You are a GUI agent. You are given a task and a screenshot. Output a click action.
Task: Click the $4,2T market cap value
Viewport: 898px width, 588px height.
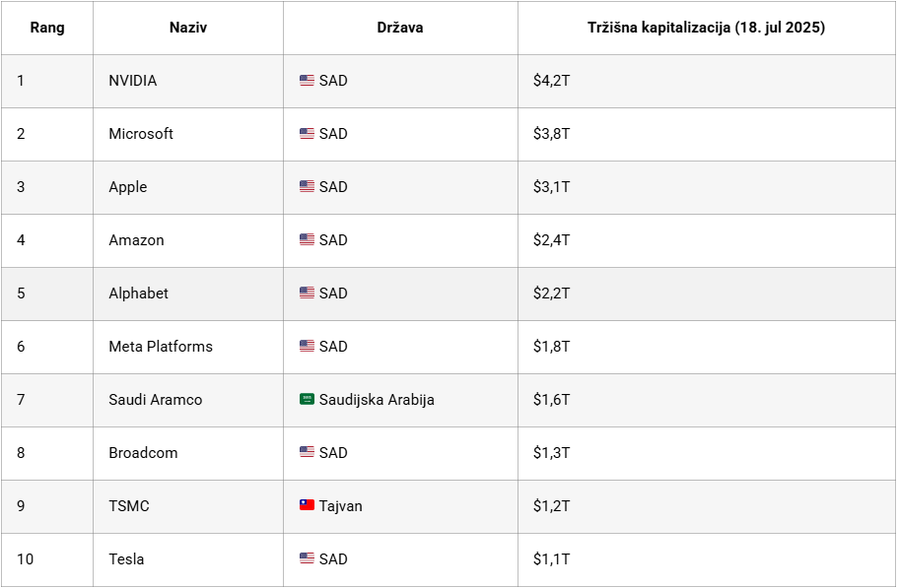pos(552,81)
